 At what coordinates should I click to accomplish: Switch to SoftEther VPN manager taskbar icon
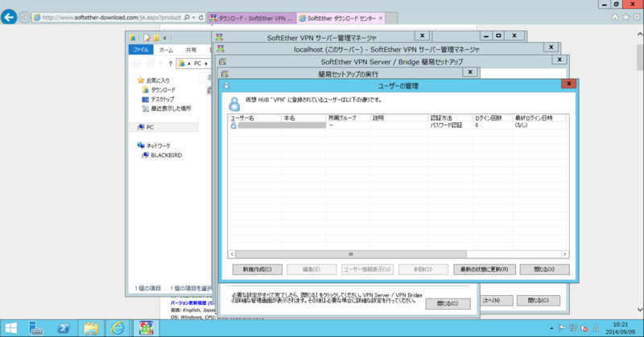pyautogui.click(x=146, y=328)
